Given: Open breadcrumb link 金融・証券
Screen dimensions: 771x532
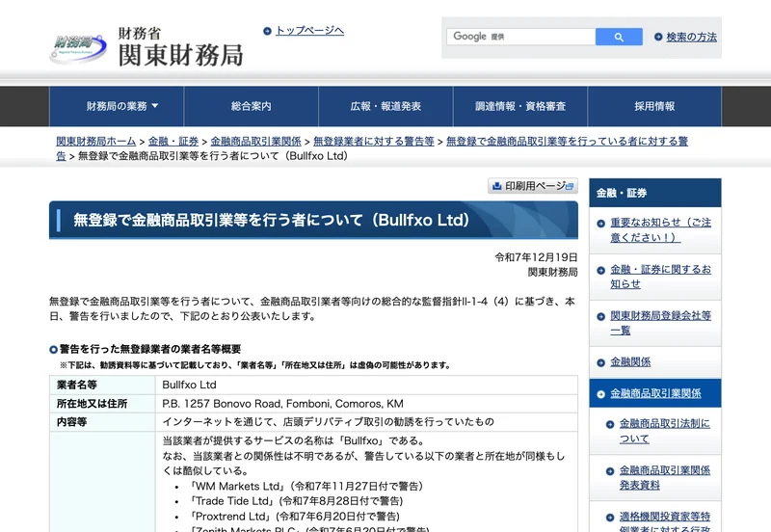Looking at the screenshot, I should pos(173,142).
